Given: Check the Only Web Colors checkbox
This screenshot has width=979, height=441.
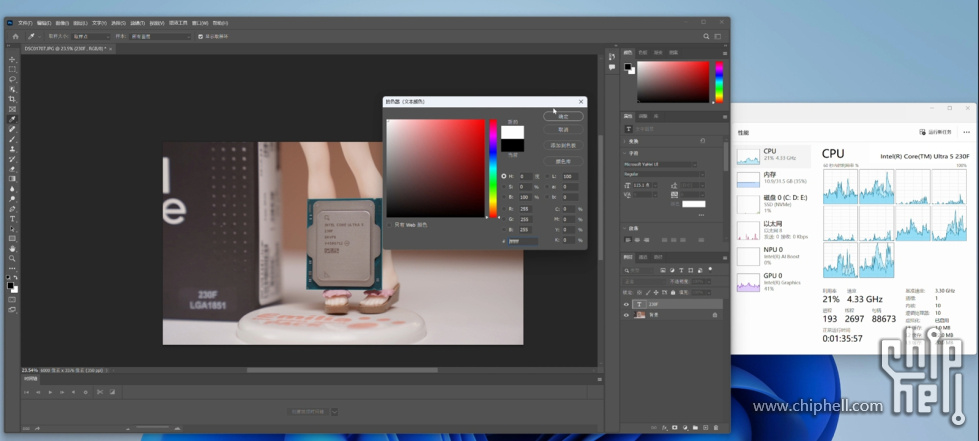Looking at the screenshot, I should tap(389, 225).
